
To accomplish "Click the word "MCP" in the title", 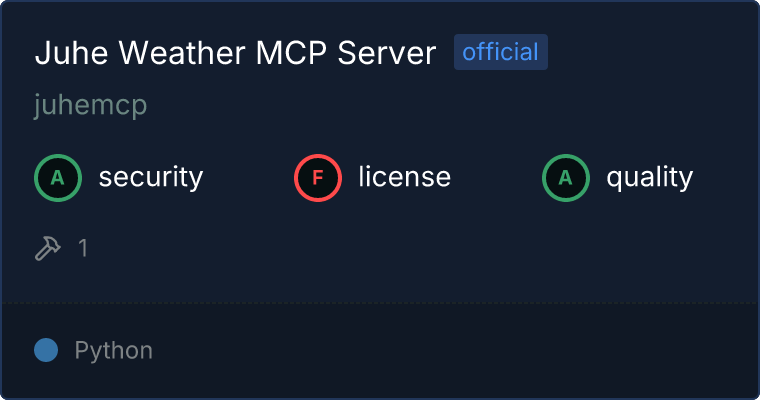I will pos(291,52).
